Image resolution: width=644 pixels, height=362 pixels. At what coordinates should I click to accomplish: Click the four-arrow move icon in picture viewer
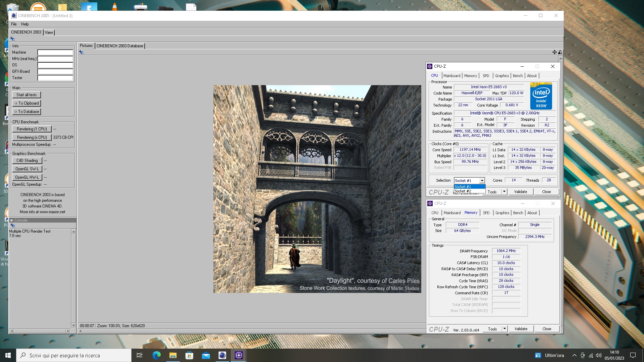[554, 52]
